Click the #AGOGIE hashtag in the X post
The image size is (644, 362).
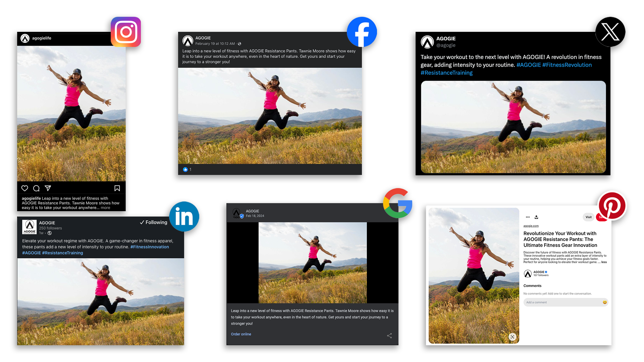[529, 65]
